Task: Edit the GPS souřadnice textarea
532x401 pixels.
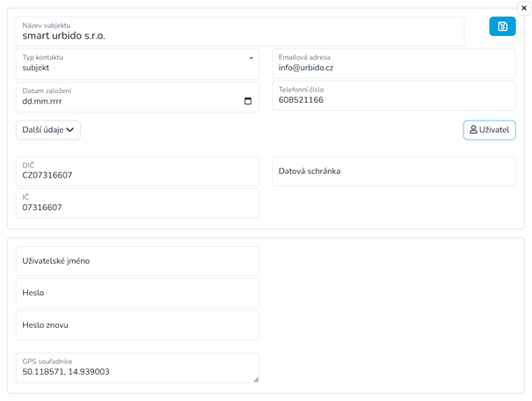Action: (138, 368)
